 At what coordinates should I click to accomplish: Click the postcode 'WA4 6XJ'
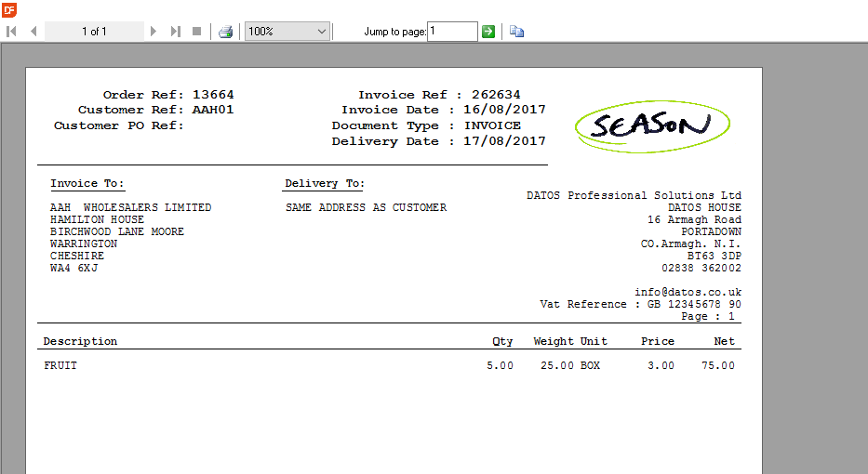click(73, 269)
